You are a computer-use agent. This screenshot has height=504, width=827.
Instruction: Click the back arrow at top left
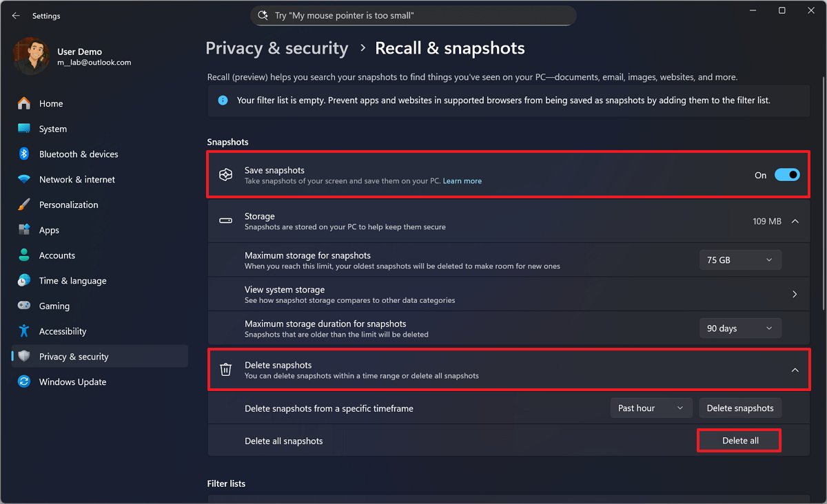pos(15,15)
